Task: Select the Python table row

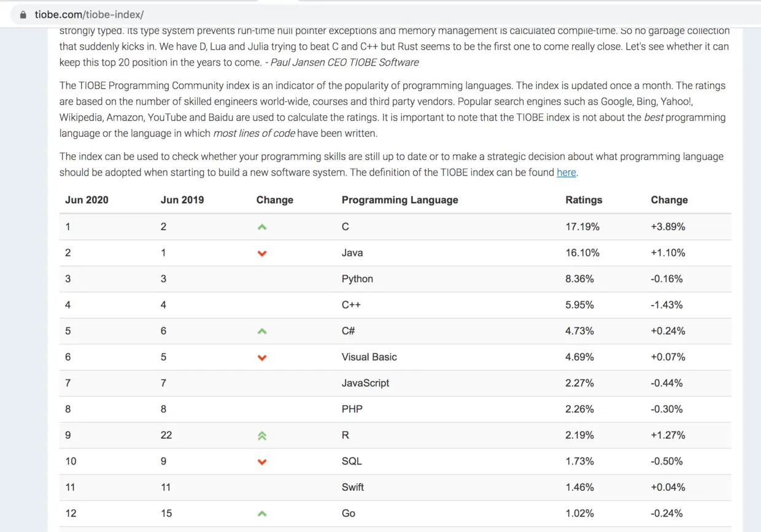Action: coord(395,279)
